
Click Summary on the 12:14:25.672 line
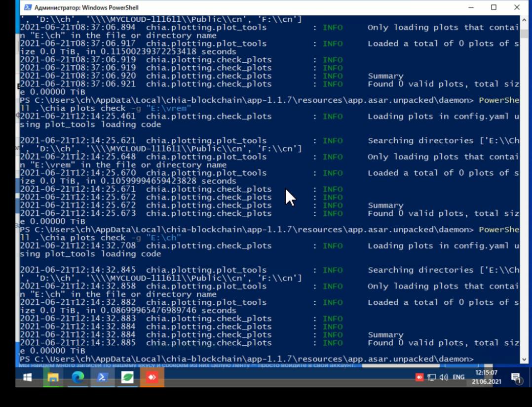click(x=385, y=205)
